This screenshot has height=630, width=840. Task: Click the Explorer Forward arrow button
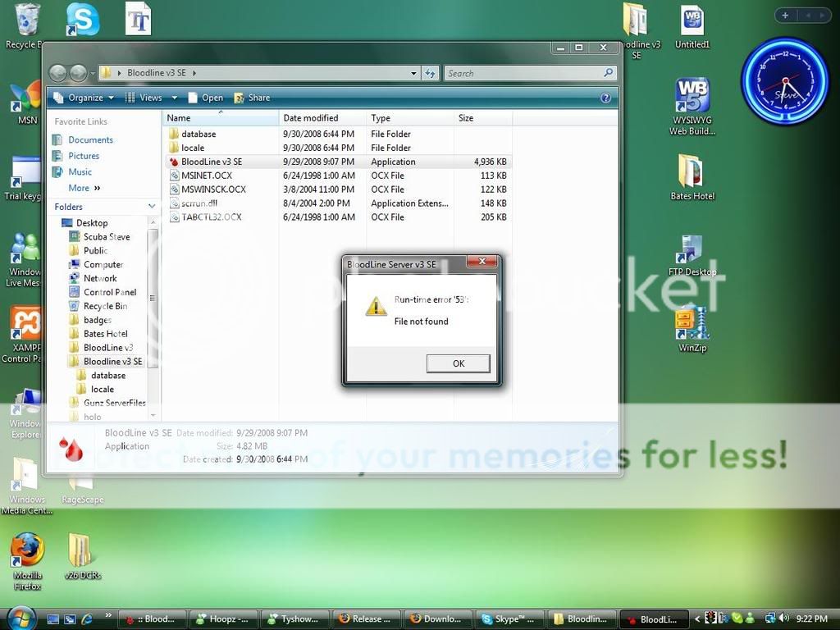point(78,73)
